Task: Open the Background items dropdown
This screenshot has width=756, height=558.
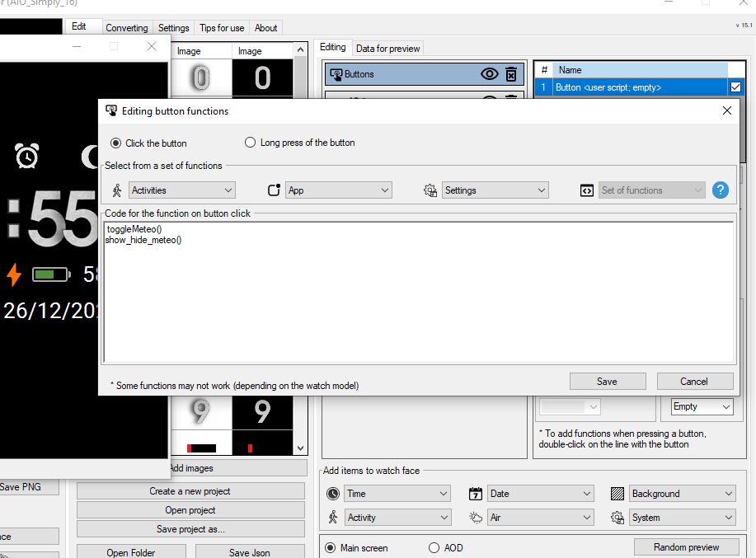Action: click(683, 494)
